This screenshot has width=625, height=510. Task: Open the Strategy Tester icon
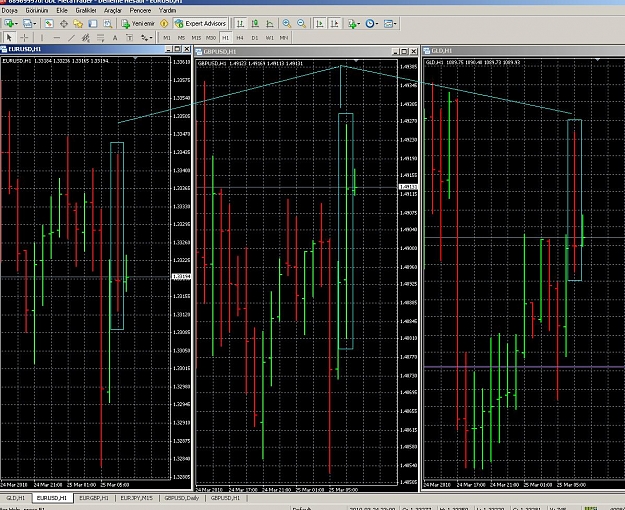[x=108, y=24]
